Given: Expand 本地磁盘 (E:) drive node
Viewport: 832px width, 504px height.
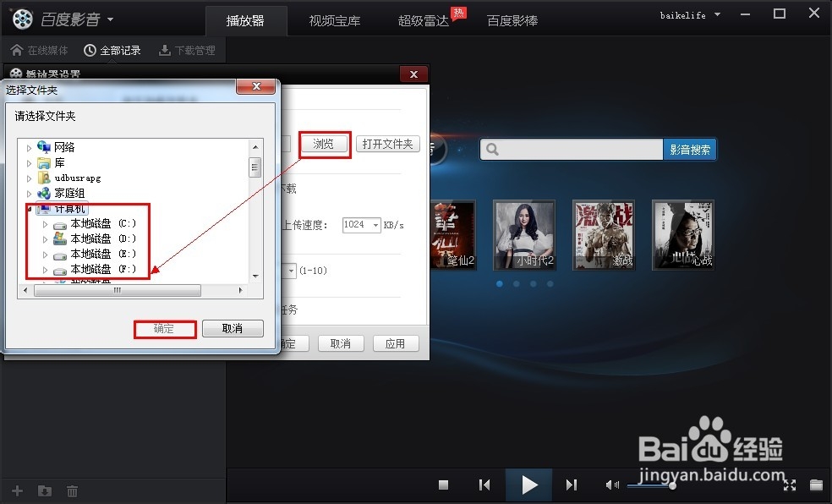Looking at the screenshot, I should click(x=45, y=255).
